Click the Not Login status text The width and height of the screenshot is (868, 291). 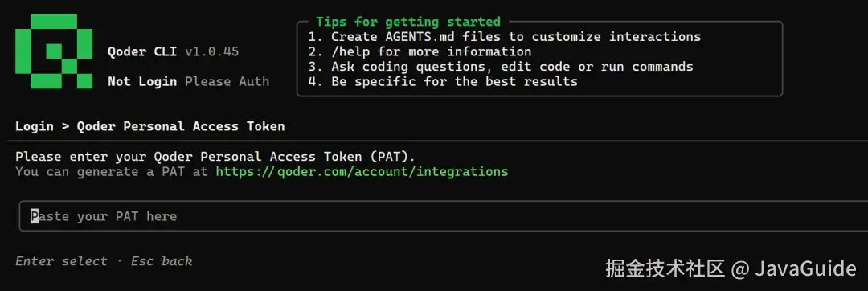[143, 82]
